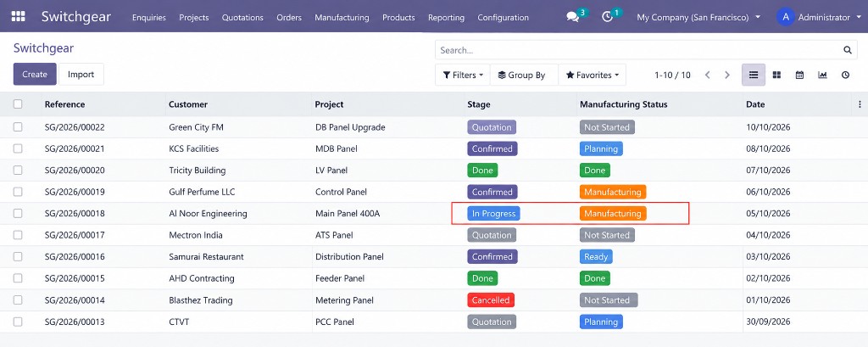Open the conversations chat icon
Viewport: 868px width, 347px height.
(573, 17)
